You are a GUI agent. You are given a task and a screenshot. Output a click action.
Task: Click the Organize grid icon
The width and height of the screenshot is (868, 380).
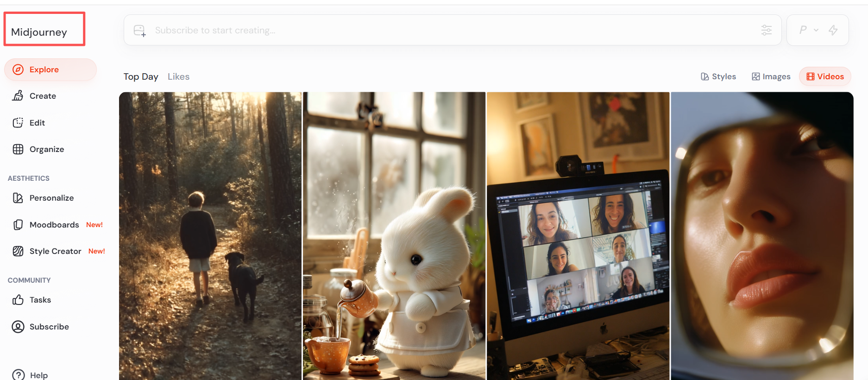[x=18, y=149]
